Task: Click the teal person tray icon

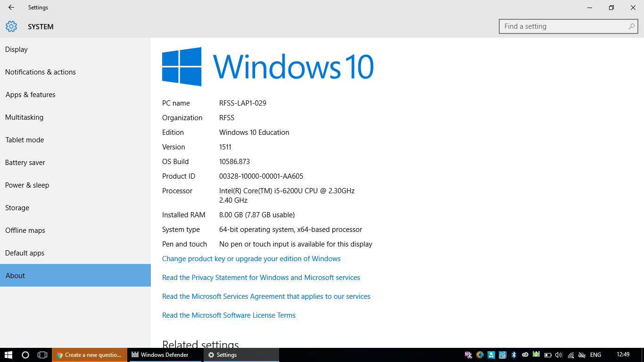Action: 491,355
